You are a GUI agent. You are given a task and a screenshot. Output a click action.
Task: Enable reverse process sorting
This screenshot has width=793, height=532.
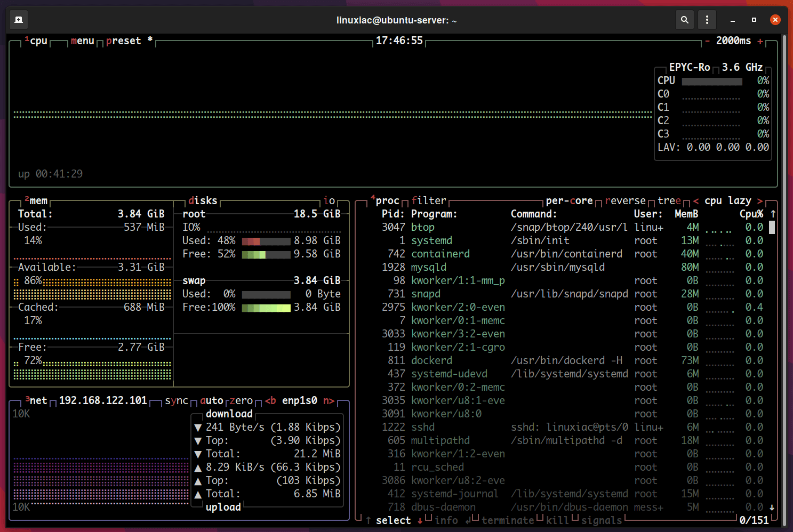(625, 200)
